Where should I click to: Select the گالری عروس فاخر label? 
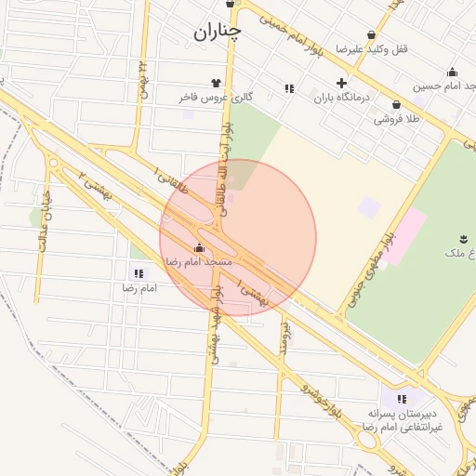tap(216, 98)
